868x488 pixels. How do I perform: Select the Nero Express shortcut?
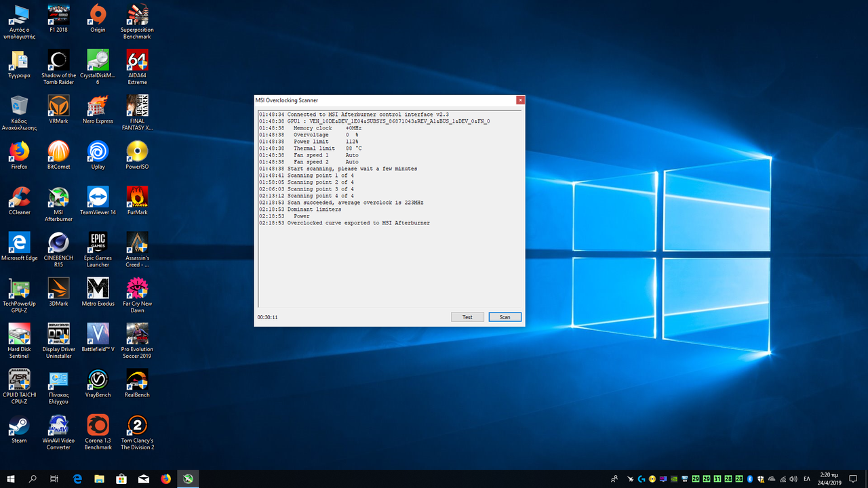click(98, 110)
